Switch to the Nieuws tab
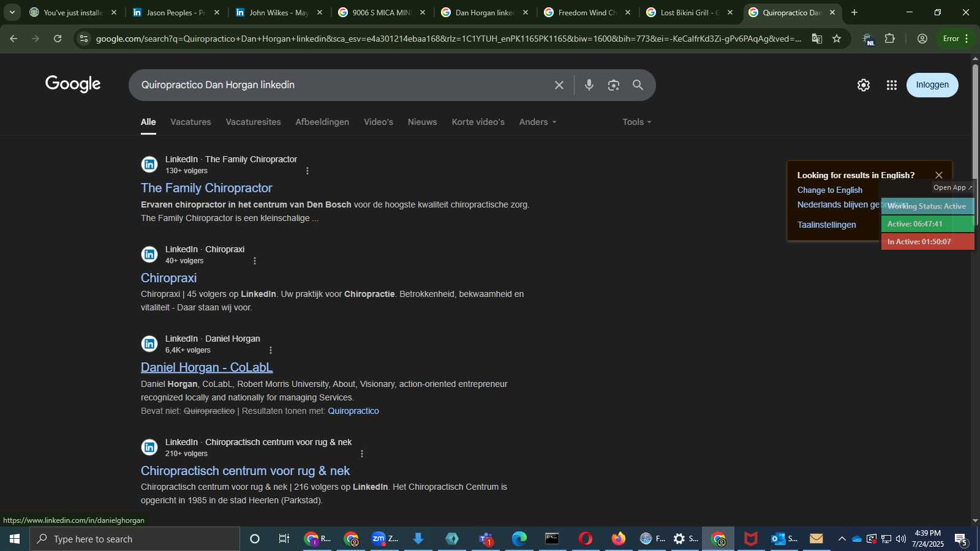Screen dimensions: 980x551 tap(423, 122)
